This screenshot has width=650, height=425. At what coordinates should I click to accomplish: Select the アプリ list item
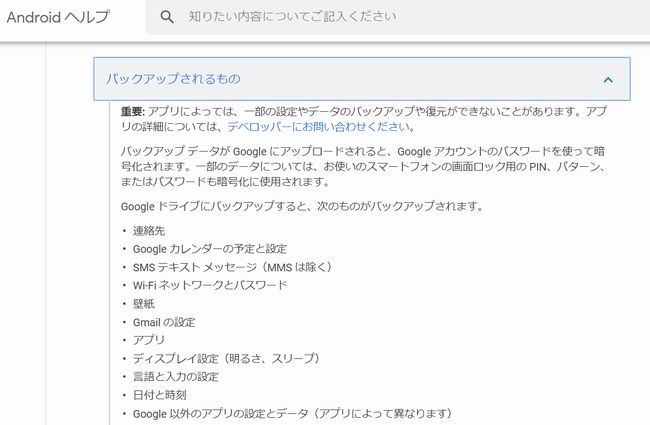pos(148,340)
